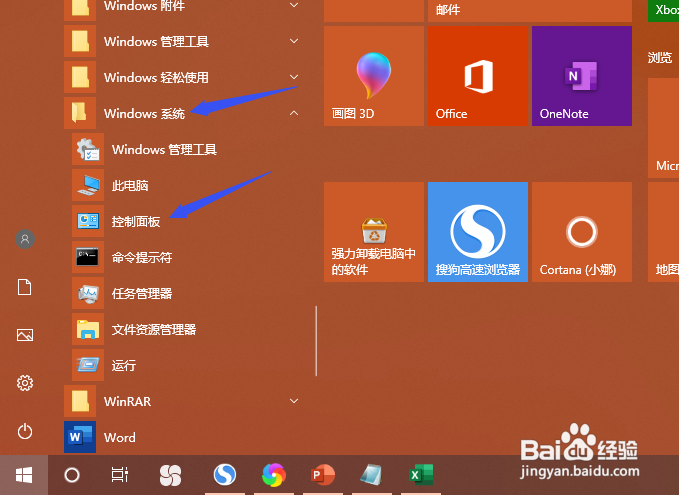
Task: Open Control Panel icon (控制面板)
Action: coord(88,221)
